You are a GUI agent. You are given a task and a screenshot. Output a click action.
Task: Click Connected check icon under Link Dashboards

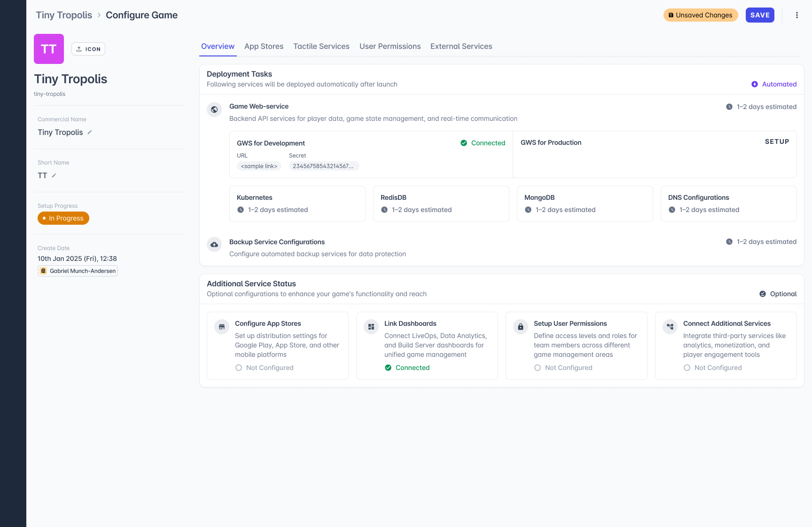click(x=388, y=368)
